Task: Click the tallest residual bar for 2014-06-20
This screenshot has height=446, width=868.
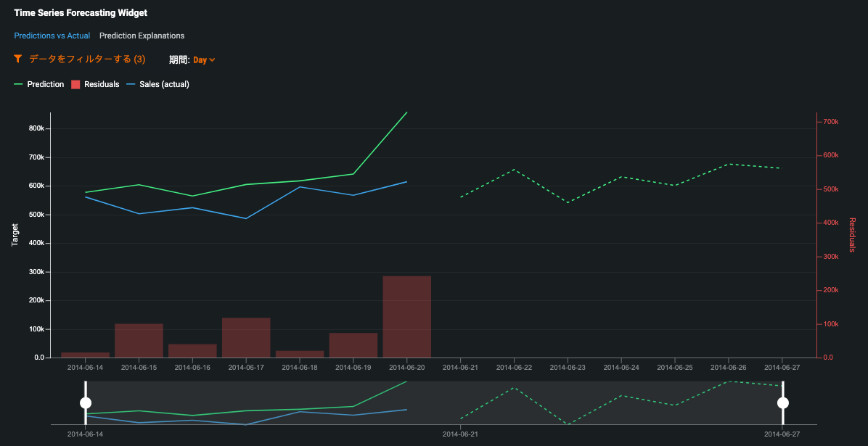Action: [x=407, y=316]
